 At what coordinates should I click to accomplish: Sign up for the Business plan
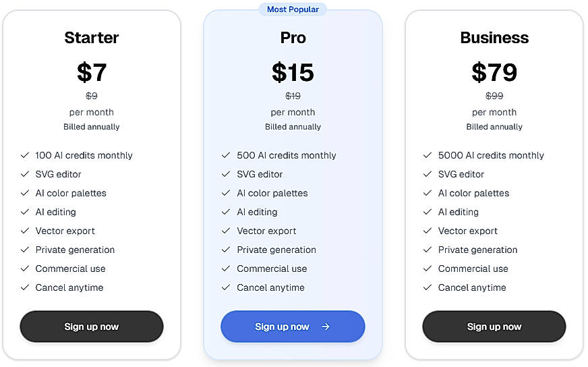coord(494,327)
